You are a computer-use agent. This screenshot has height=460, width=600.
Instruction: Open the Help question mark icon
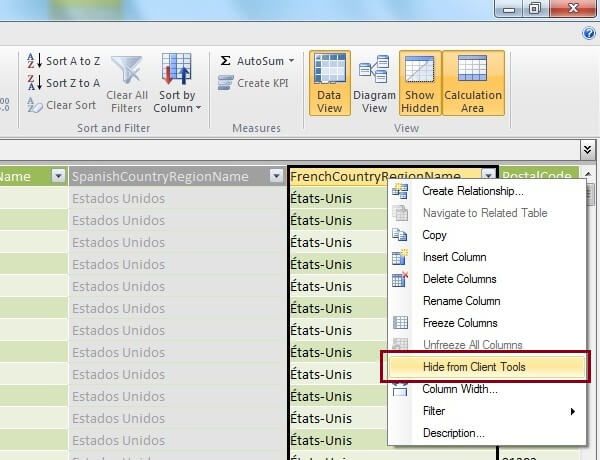[x=589, y=34]
